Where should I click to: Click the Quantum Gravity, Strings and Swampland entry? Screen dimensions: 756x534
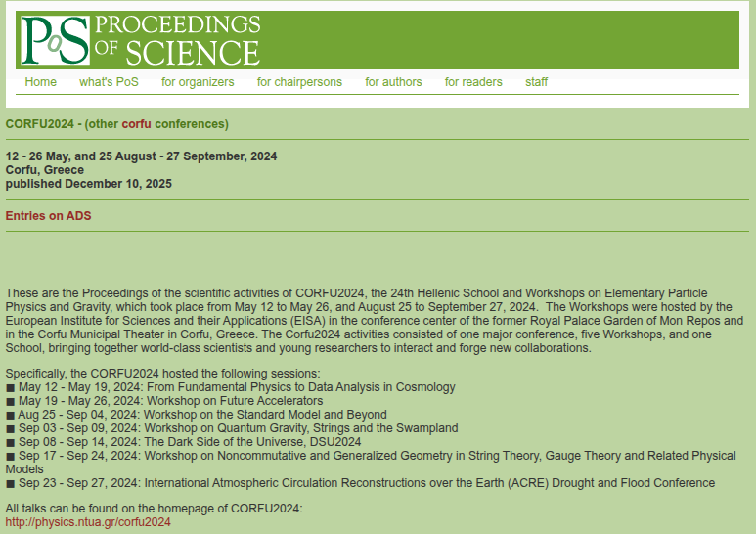tap(232, 428)
